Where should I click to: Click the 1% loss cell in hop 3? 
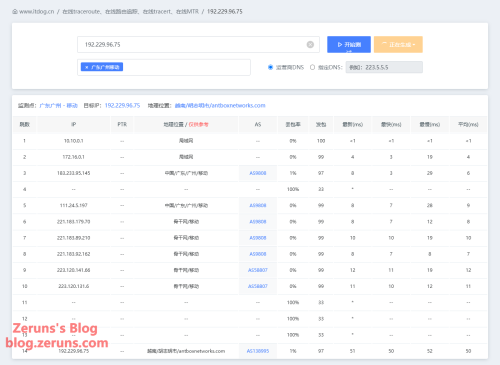coord(293,173)
